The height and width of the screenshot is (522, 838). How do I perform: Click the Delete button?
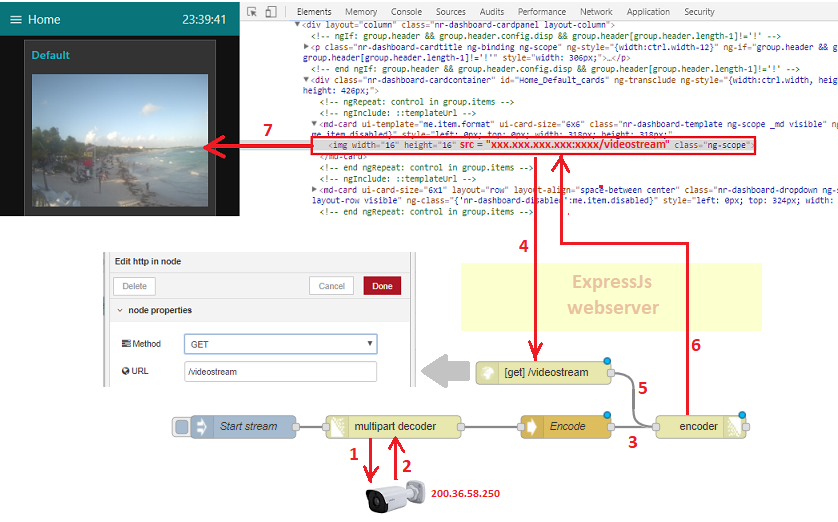tap(134, 286)
